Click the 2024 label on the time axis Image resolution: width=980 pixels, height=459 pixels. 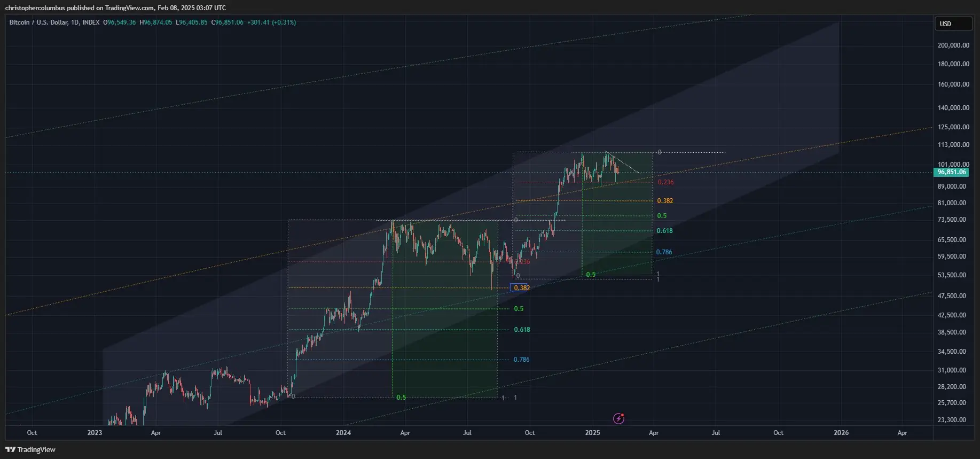(x=343, y=433)
